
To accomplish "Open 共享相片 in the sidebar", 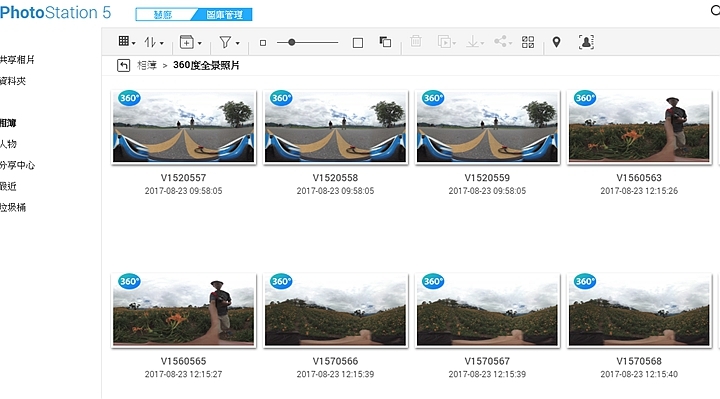I will click(x=17, y=60).
